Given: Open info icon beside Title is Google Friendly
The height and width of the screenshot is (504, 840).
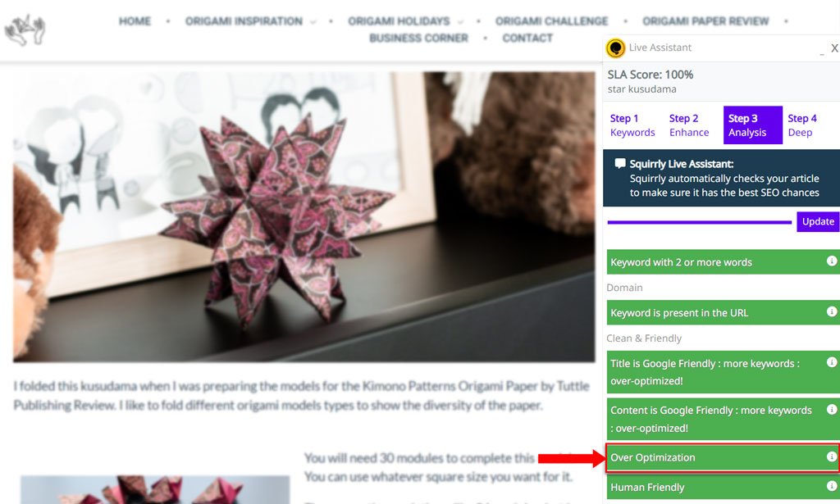Looking at the screenshot, I should pyautogui.click(x=832, y=362).
